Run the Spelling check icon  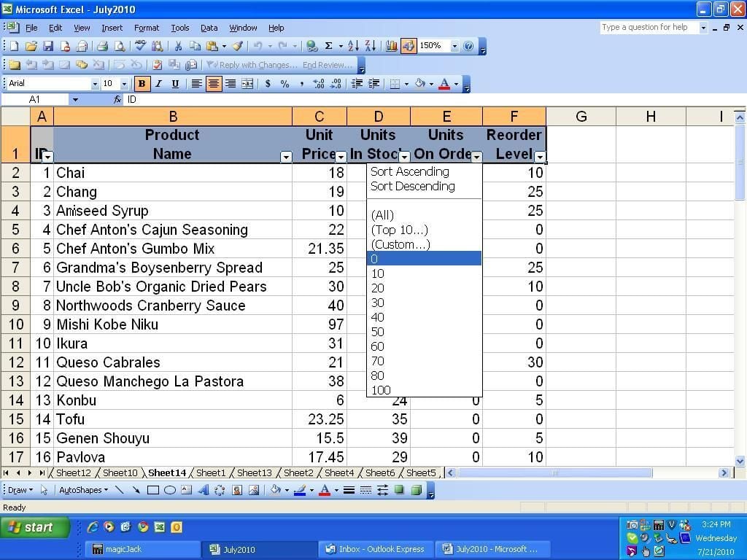[140, 46]
